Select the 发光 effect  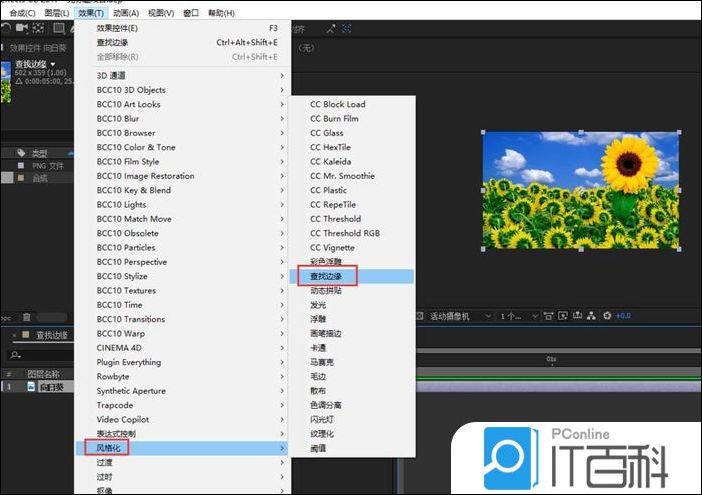[x=353, y=305]
